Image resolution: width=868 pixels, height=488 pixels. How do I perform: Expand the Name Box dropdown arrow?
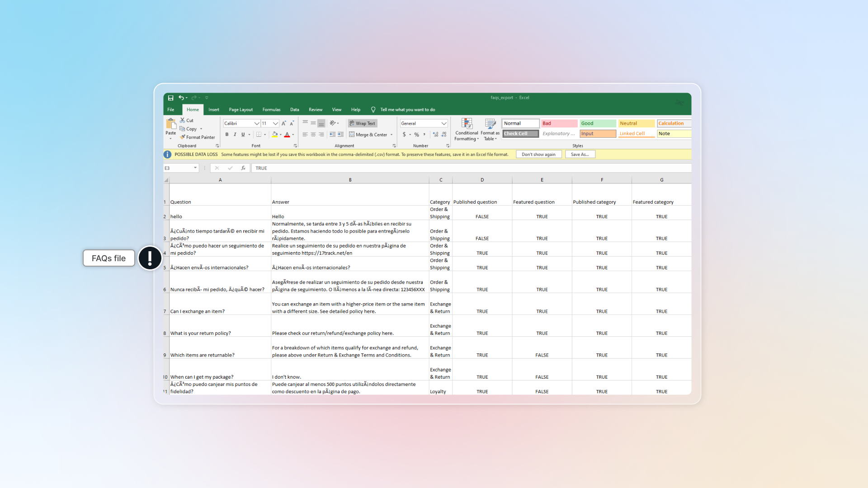(x=195, y=168)
